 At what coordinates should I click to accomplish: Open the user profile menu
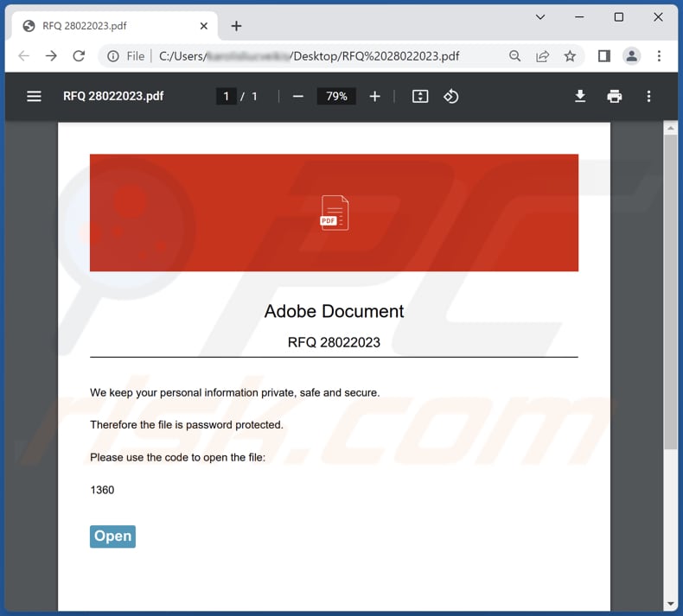pos(632,55)
